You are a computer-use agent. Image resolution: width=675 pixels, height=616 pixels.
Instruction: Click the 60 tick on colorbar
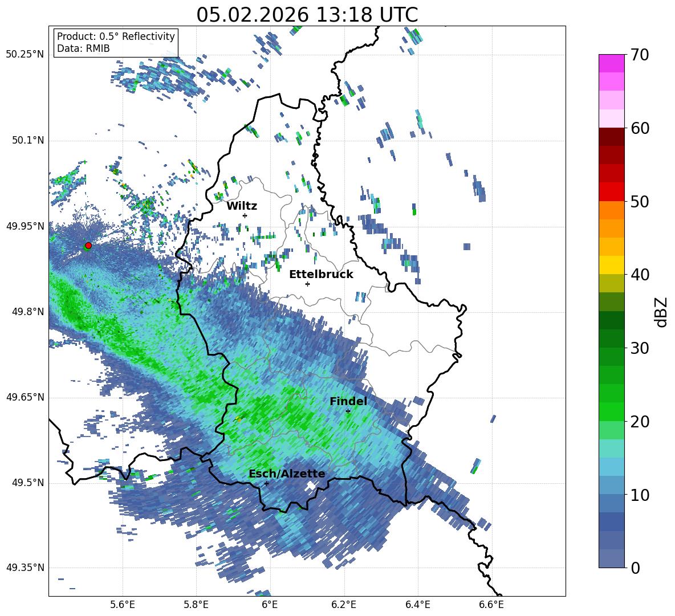640,128
